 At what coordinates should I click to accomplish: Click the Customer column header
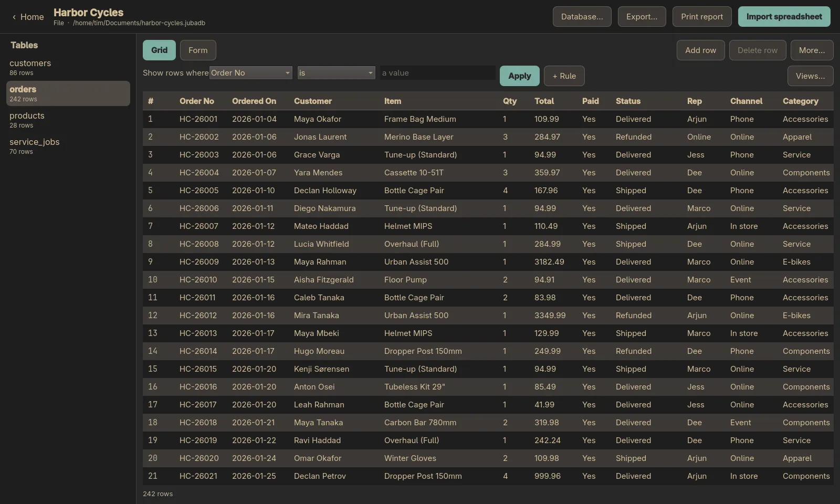tap(313, 101)
